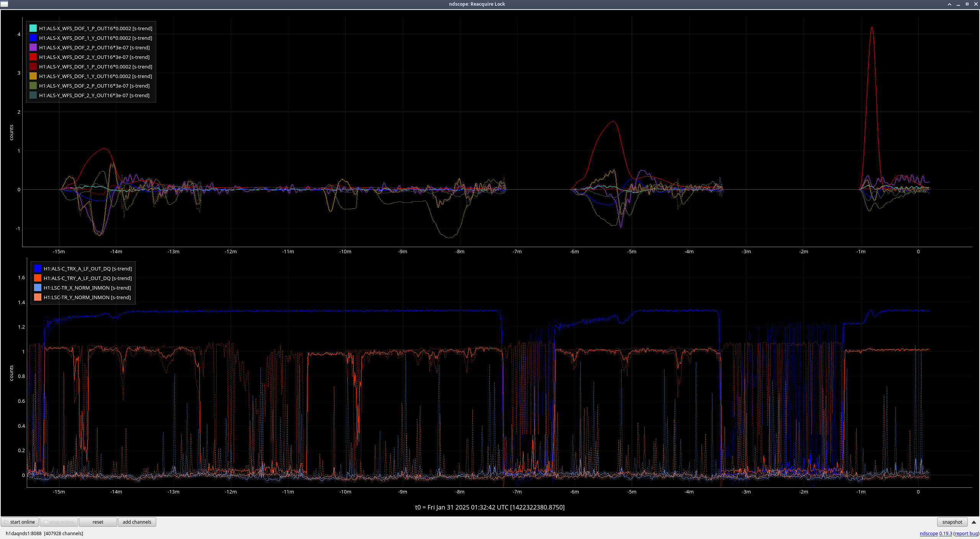Click orange swatch for ALS-C_TRY_A_LF_OUT_DQ
The image size is (980, 539).
tap(38, 278)
